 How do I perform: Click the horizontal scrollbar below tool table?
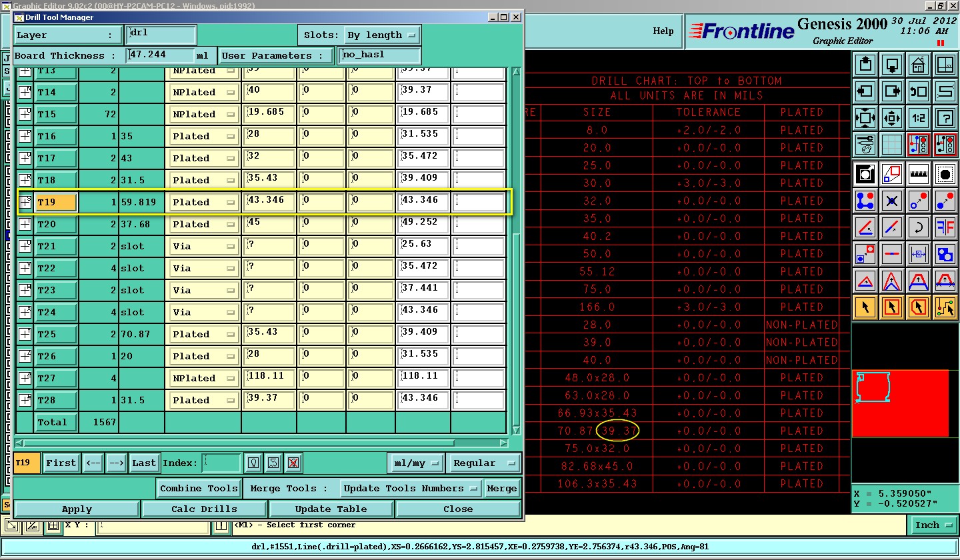tap(260, 443)
